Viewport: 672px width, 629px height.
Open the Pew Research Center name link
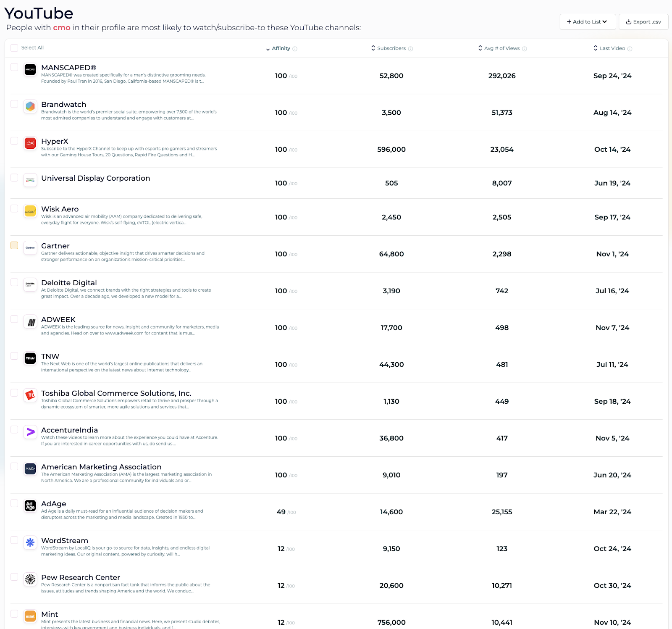click(81, 578)
